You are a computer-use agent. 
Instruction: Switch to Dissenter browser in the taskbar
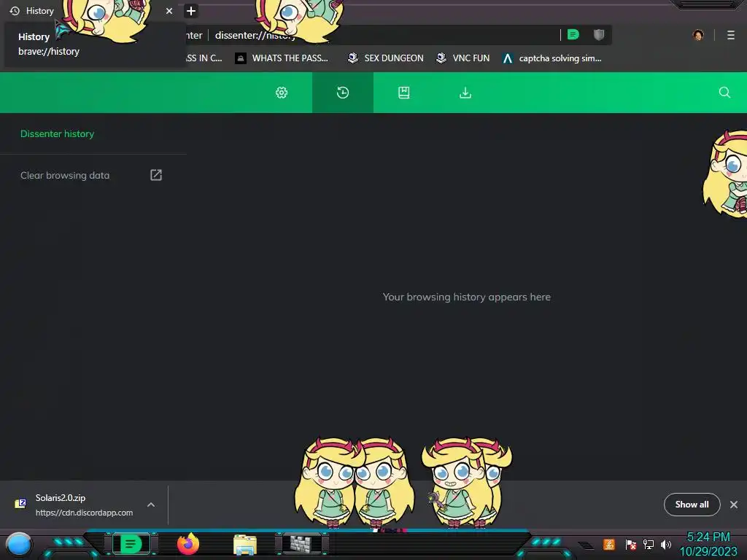tap(131, 544)
